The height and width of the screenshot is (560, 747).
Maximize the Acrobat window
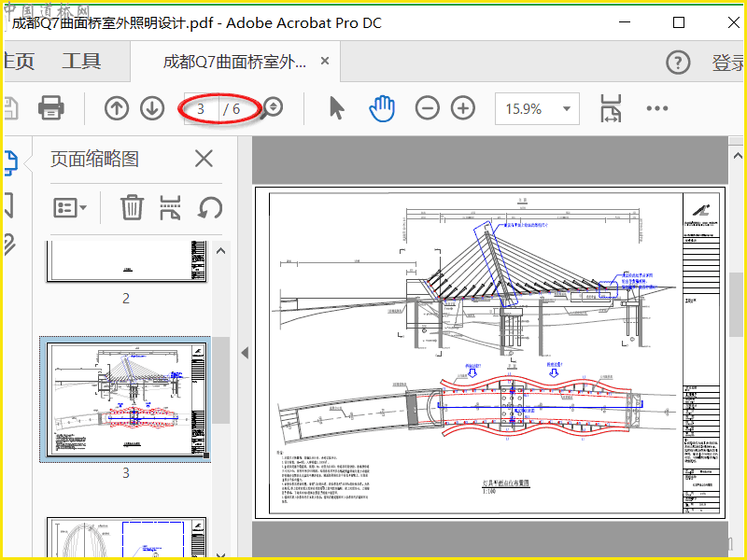click(x=679, y=22)
